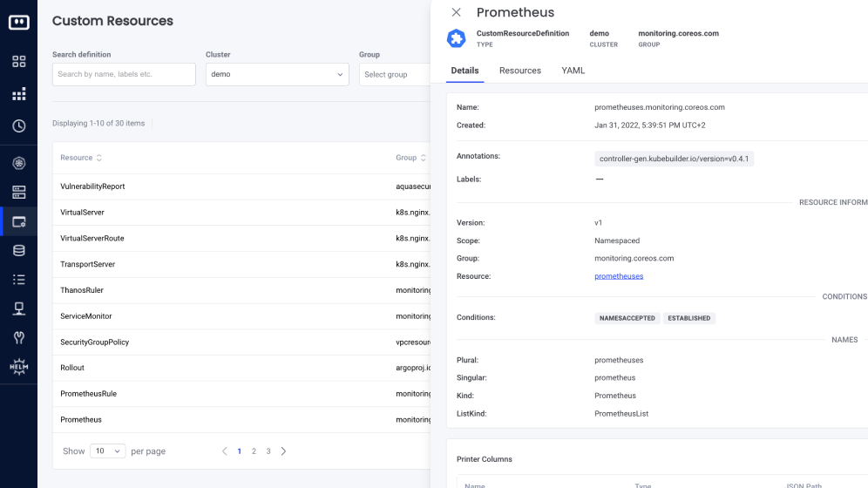The width and height of the screenshot is (868, 488).
Task: Click the Created date value
Action: [x=650, y=125]
